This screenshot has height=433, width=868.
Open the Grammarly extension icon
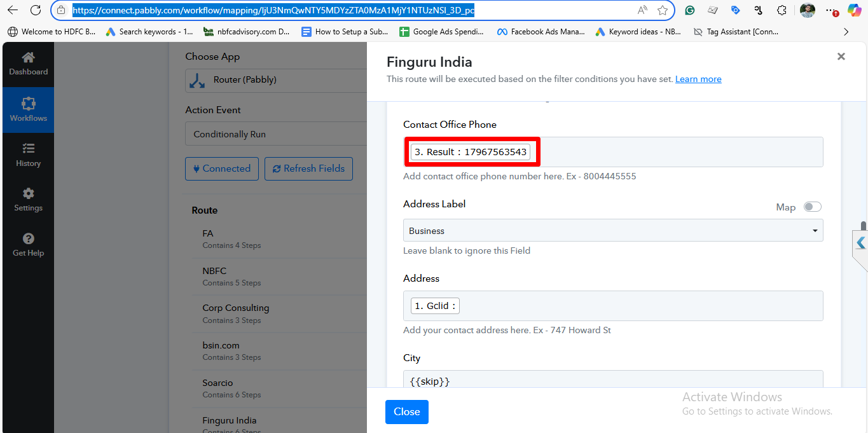689,10
